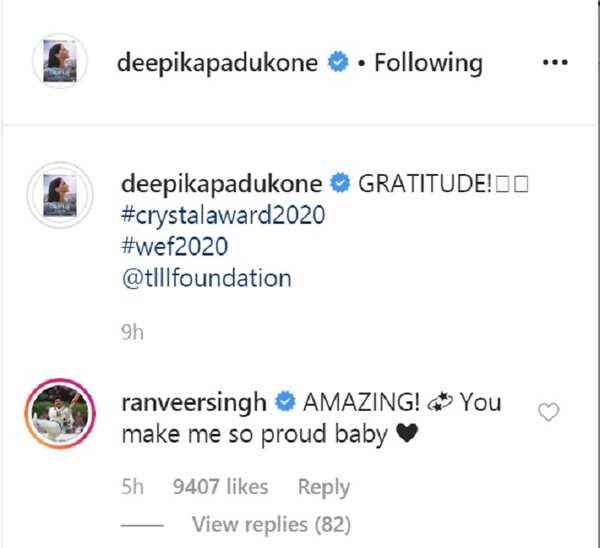Click the 5h comment timestamp
The width and height of the screenshot is (600, 548).
[132, 487]
